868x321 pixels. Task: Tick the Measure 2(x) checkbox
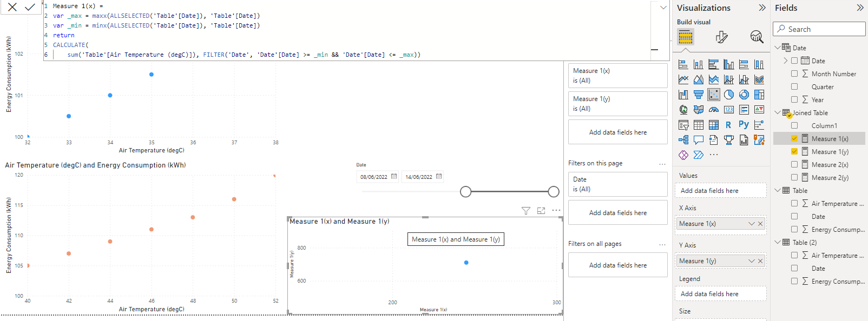(794, 164)
